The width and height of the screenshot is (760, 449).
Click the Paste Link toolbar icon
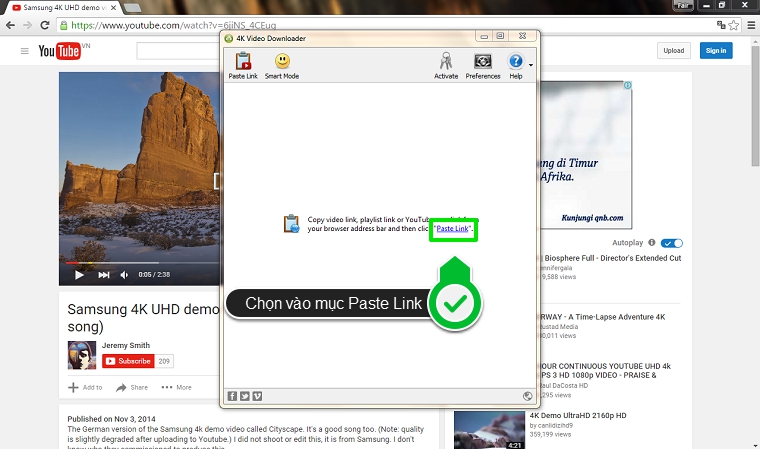[x=242, y=63]
